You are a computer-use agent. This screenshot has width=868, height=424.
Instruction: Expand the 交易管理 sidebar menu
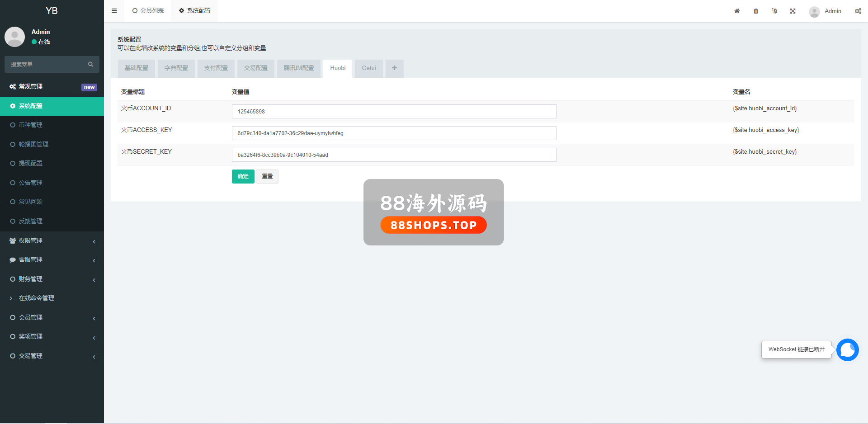click(52, 356)
